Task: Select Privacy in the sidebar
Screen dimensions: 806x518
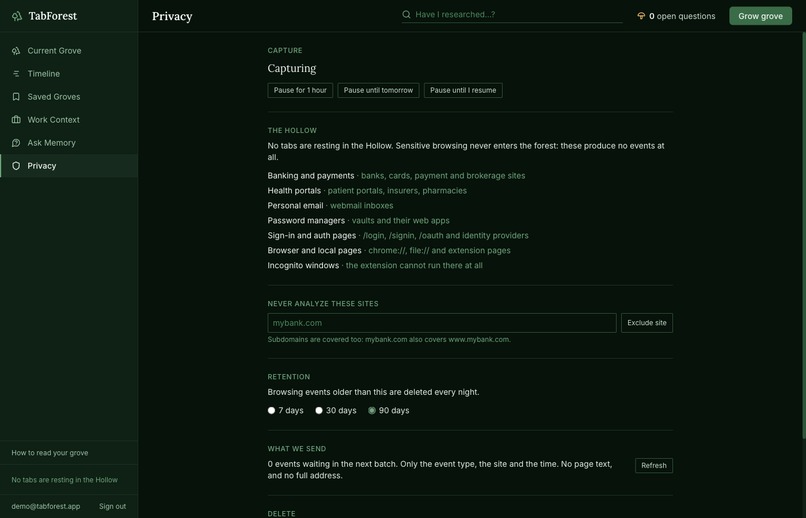Action: (x=69, y=165)
